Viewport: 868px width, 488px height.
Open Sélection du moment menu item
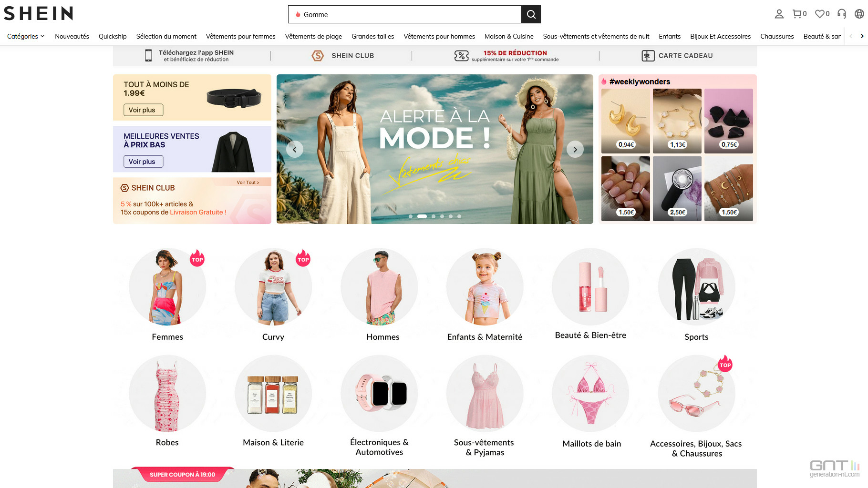(x=166, y=36)
